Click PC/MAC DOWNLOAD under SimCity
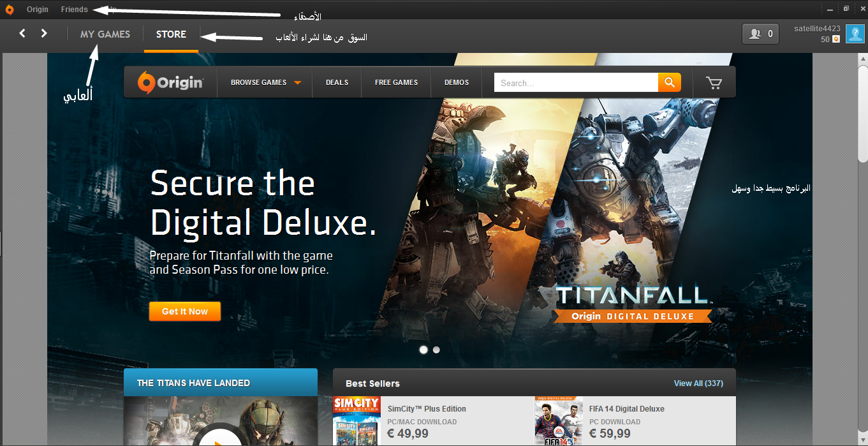 point(422,422)
